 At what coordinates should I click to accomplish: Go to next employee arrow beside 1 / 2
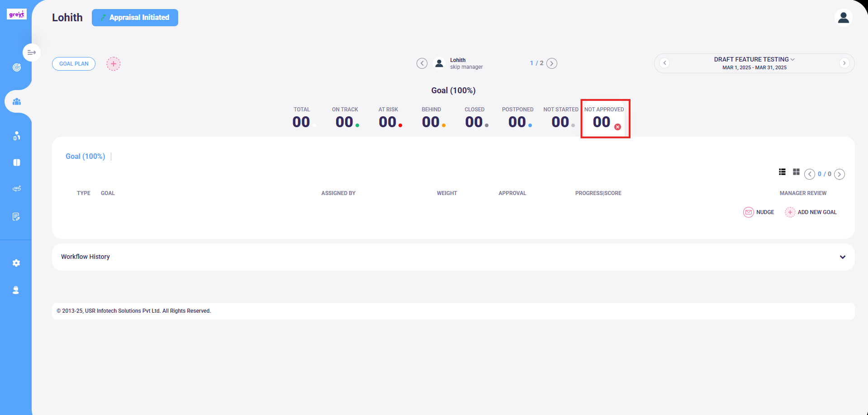552,63
